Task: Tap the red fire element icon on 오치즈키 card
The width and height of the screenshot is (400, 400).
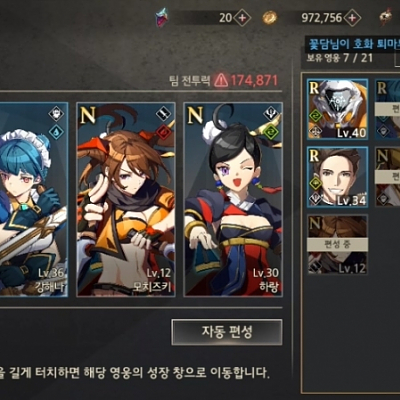Action: click(164, 131)
